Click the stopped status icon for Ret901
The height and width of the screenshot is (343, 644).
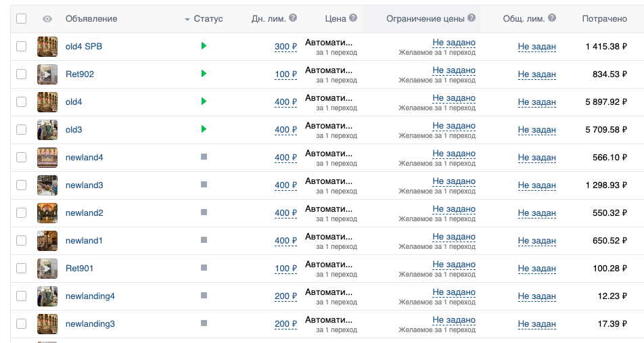click(204, 268)
